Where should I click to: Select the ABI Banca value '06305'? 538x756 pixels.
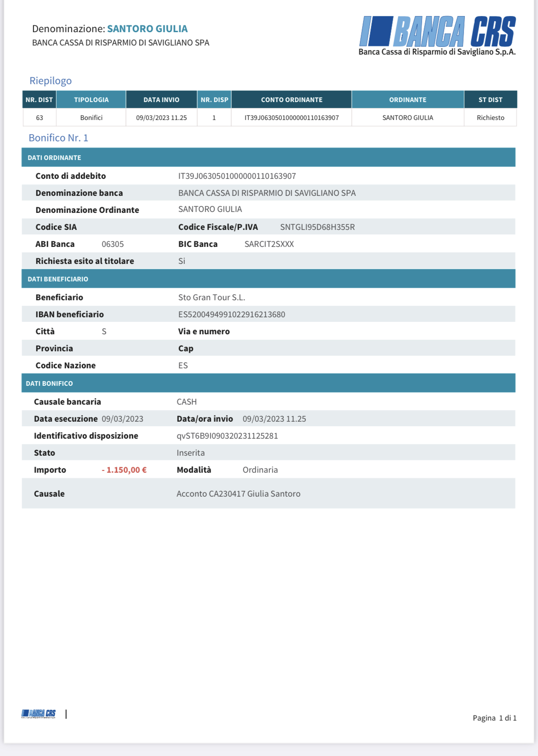coord(113,244)
